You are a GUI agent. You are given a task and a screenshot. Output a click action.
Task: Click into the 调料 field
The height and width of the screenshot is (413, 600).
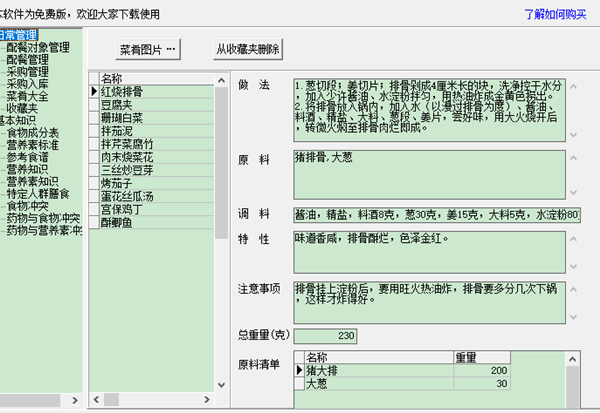pyautogui.click(x=437, y=215)
